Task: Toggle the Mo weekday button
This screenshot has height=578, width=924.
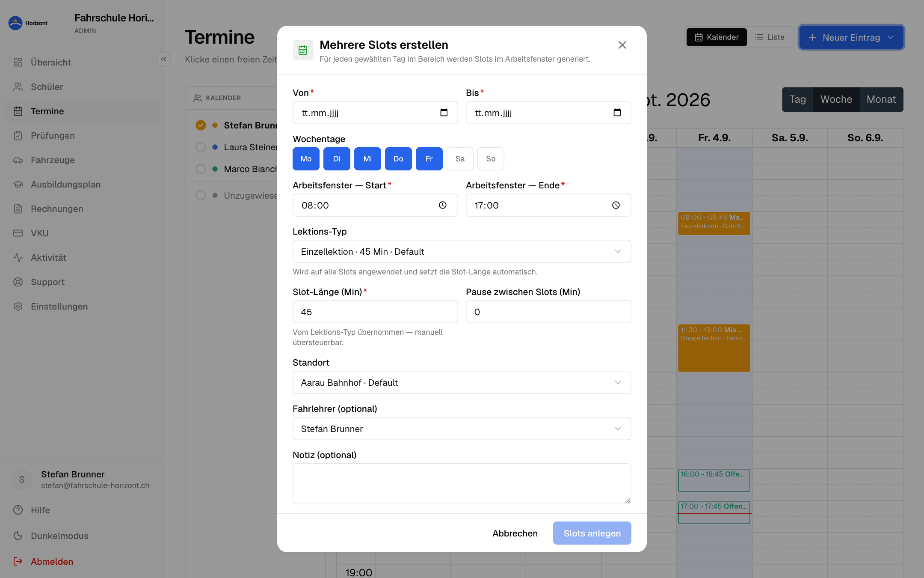Action: 306,159
